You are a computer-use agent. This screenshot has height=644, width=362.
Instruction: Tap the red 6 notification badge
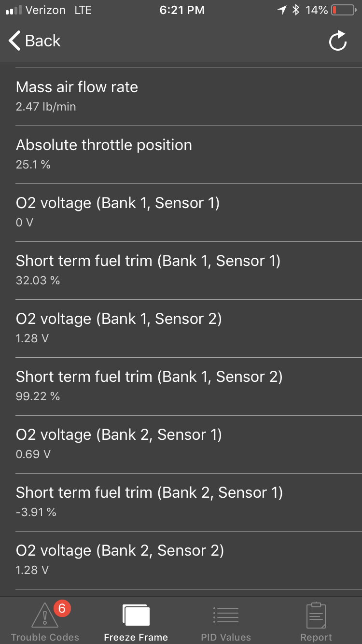tap(62, 609)
